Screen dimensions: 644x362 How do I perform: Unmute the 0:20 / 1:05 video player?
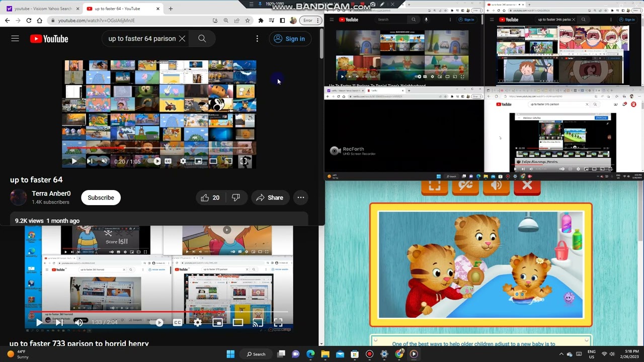104,161
